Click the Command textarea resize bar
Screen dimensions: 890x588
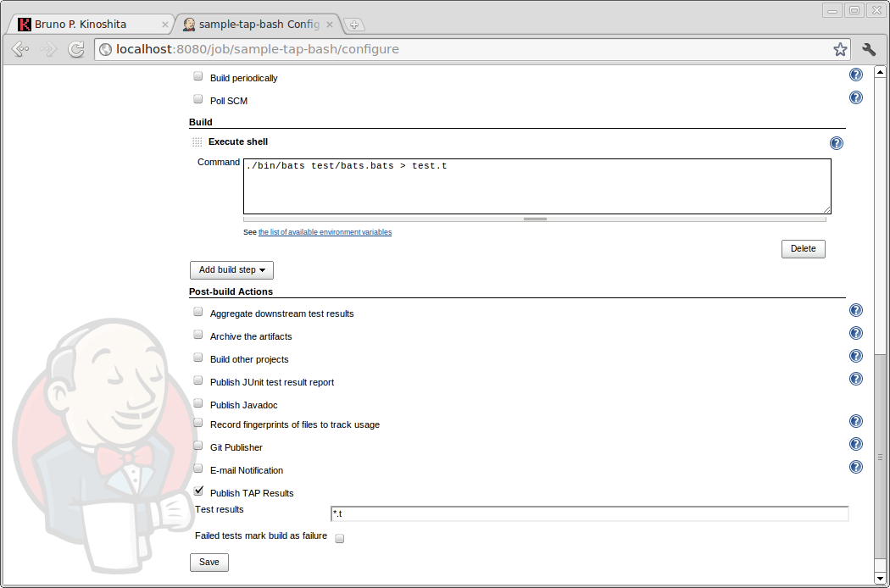tap(535, 219)
